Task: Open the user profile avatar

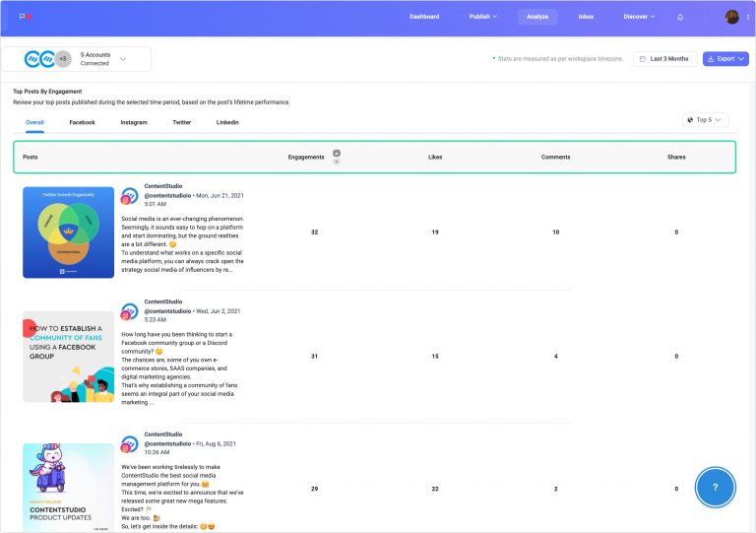Action: coord(732,17)
